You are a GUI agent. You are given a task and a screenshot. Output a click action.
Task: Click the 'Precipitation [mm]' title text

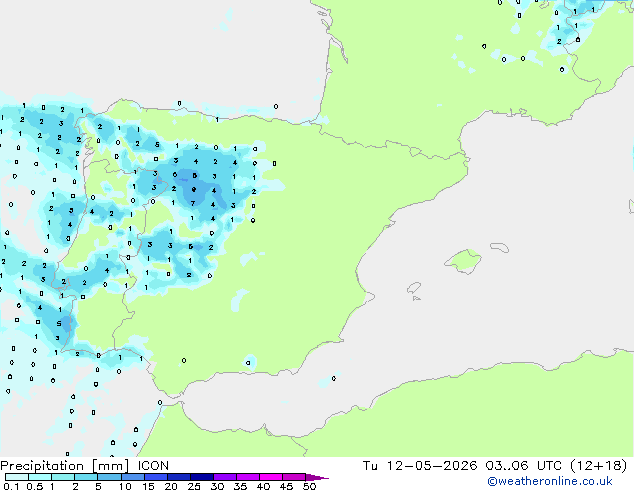pyautogui.click(x=65, y=466)
